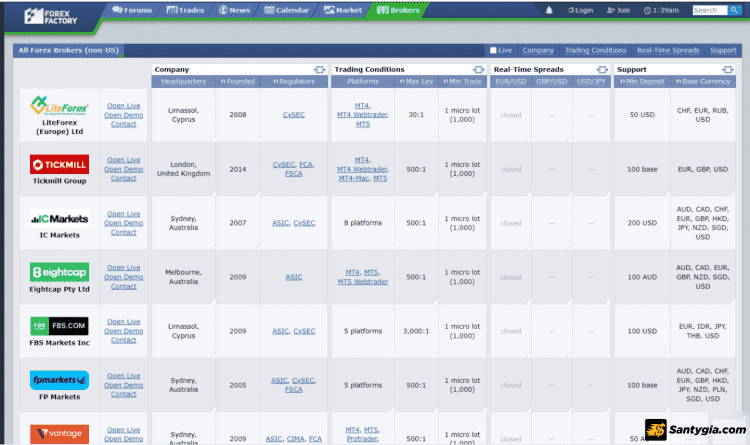This screenshot has height=445, width=750.
Task: Click the FBS.COM broker logo
Action: [x=59, y=326]
